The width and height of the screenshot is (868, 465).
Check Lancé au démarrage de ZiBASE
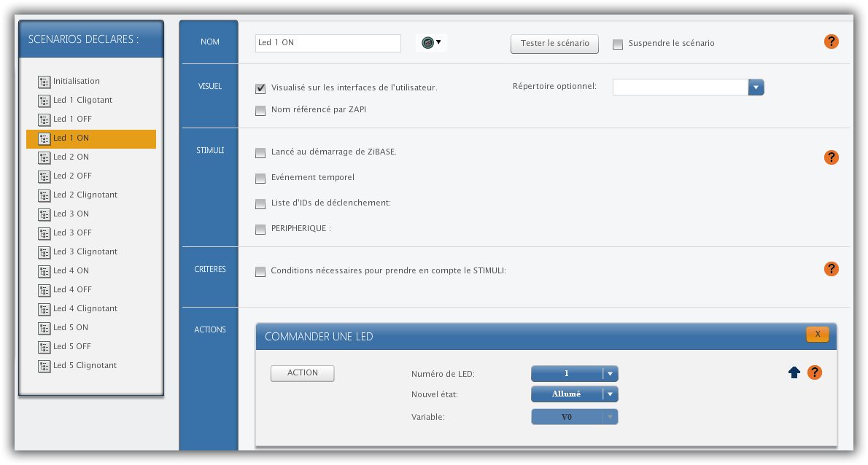[260, 153]
